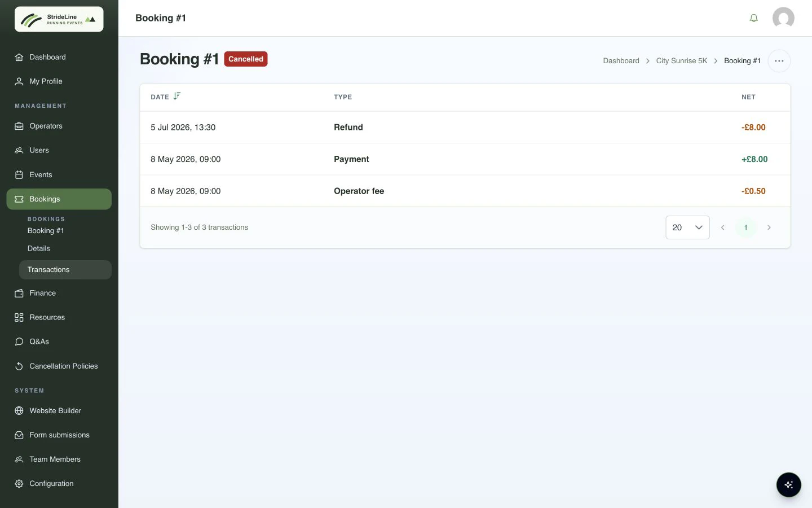Open Form submissions menu item
The width and height of the screenshot is (812, 508).
tap(59, 435)
